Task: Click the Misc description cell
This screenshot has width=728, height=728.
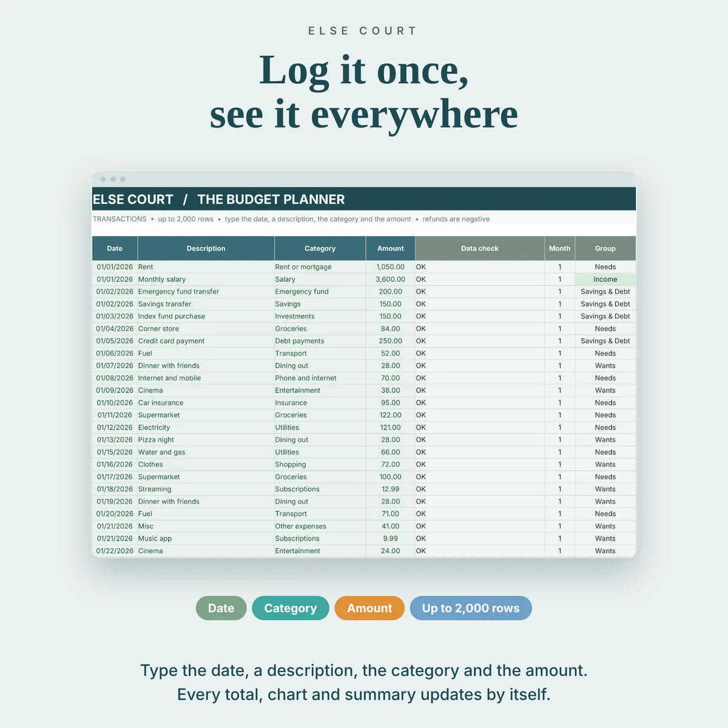Action: (206, 526)
